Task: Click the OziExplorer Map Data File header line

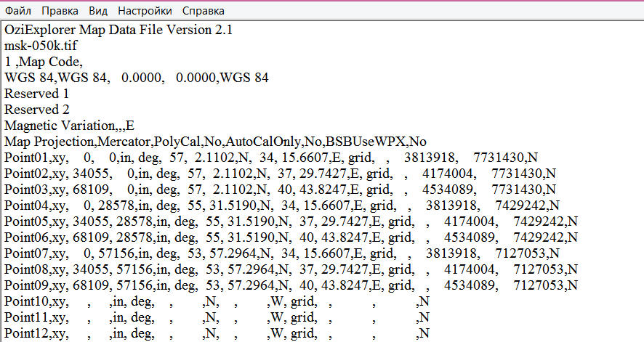Action: tap(118, 30)
